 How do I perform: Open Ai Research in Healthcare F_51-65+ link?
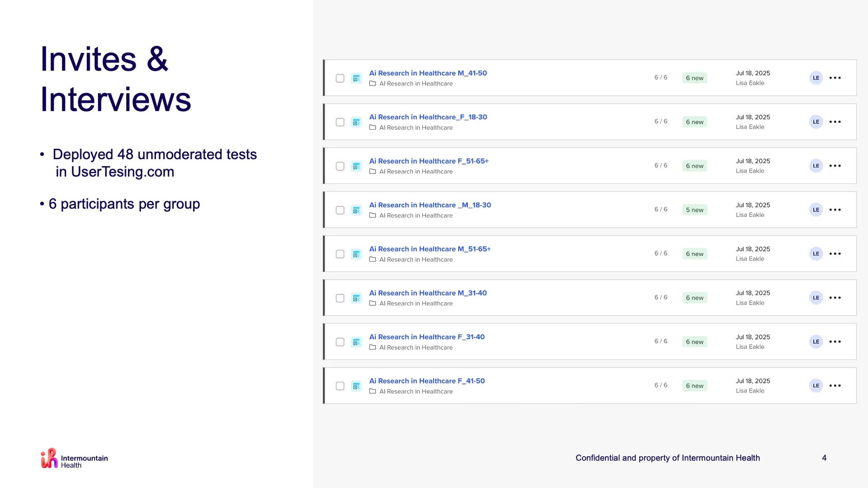(429, 161)
